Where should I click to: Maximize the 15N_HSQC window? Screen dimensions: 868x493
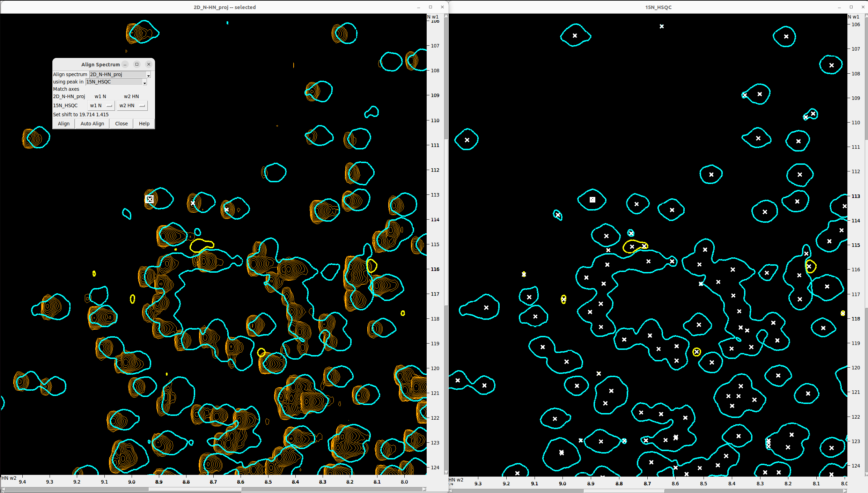click(x=851, y=7)
